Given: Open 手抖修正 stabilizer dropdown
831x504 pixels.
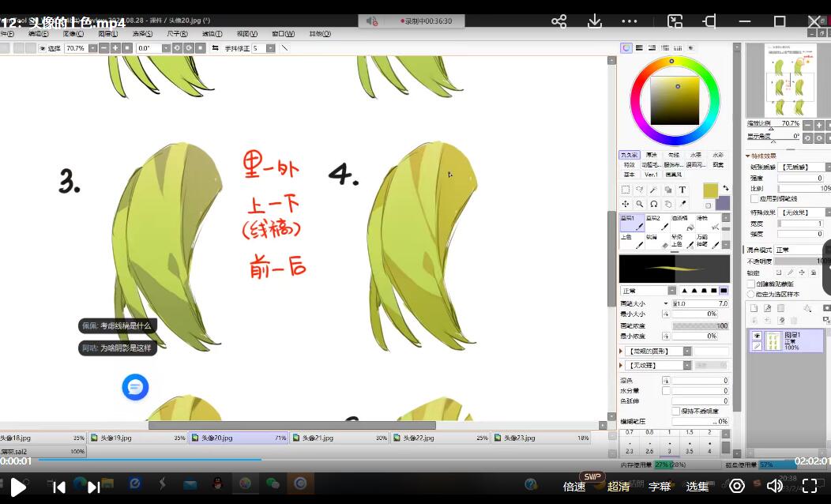Looking at the screenshot, I should (270, 48).
